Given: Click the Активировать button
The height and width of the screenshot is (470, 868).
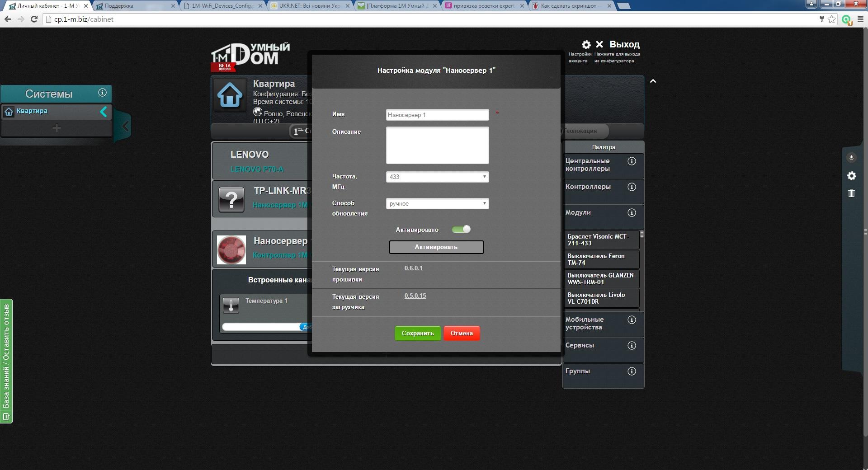Looking at the screenshot, I should click(436, 247).
